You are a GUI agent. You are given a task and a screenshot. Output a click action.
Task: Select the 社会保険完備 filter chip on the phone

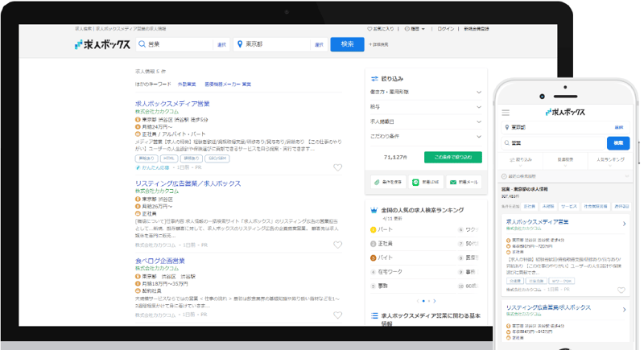596,207
